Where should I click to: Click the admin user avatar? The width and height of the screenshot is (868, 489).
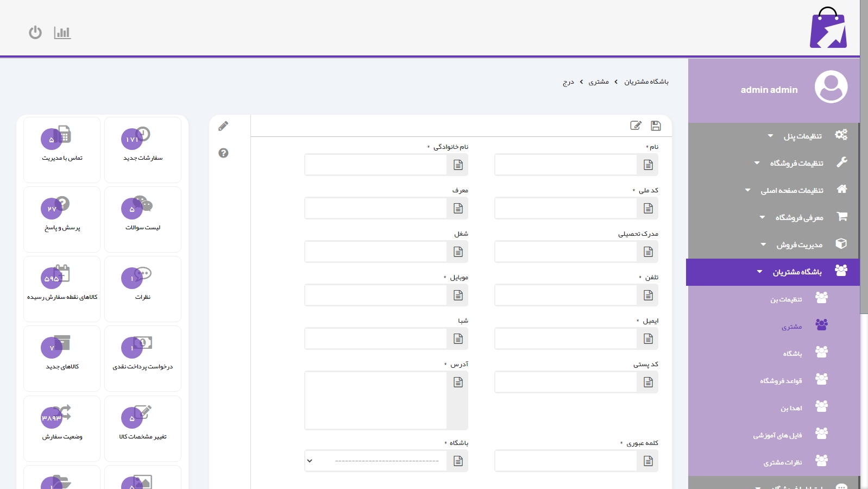831,87
